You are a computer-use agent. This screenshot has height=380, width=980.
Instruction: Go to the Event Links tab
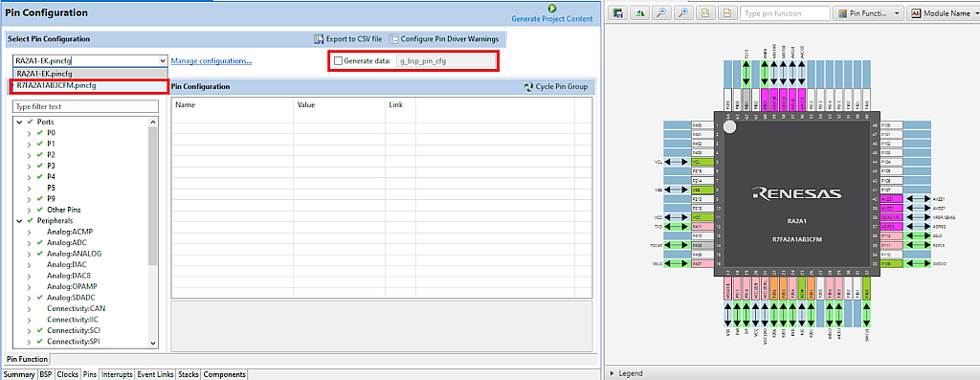[155, 374]
